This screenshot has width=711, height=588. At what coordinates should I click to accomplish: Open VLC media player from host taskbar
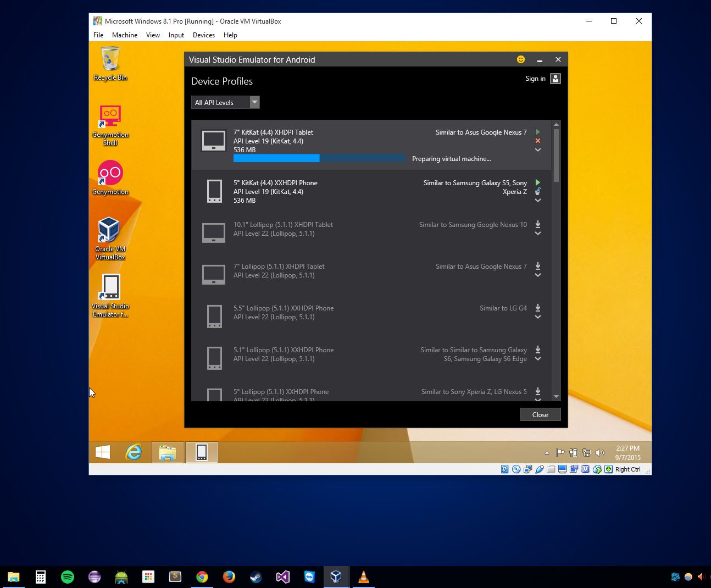364,577
